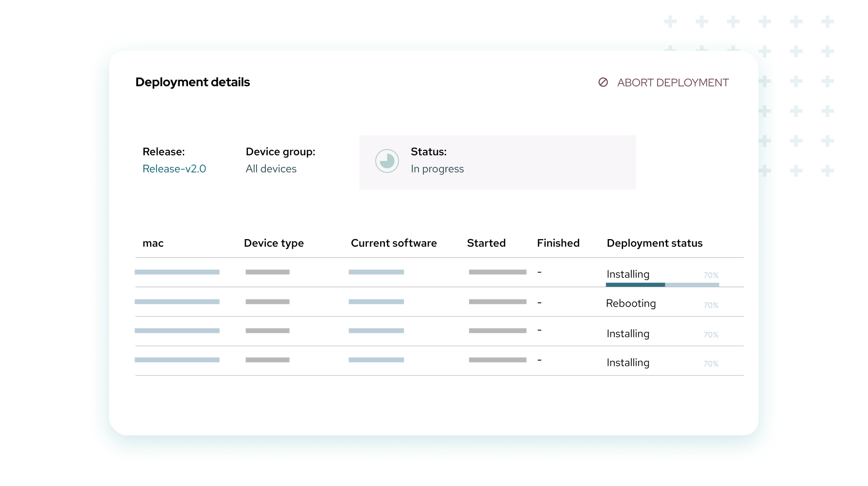
Task: Click the 70% label on Rebooting row
Action: (x=711, y=305)
